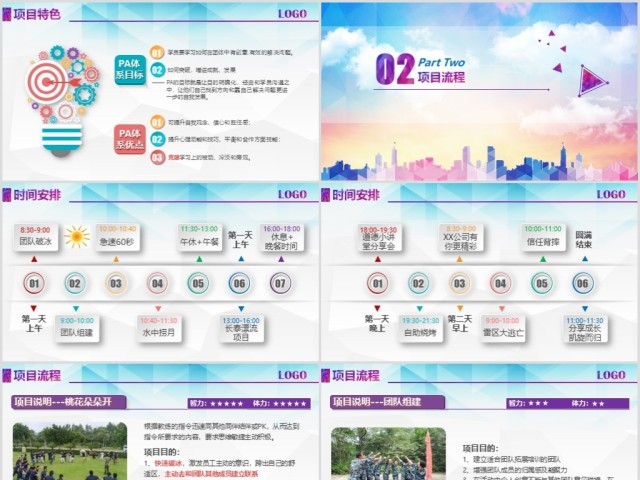
Task: Click the 8:30-9:00 团队破冰 time box
Action: 36,237
